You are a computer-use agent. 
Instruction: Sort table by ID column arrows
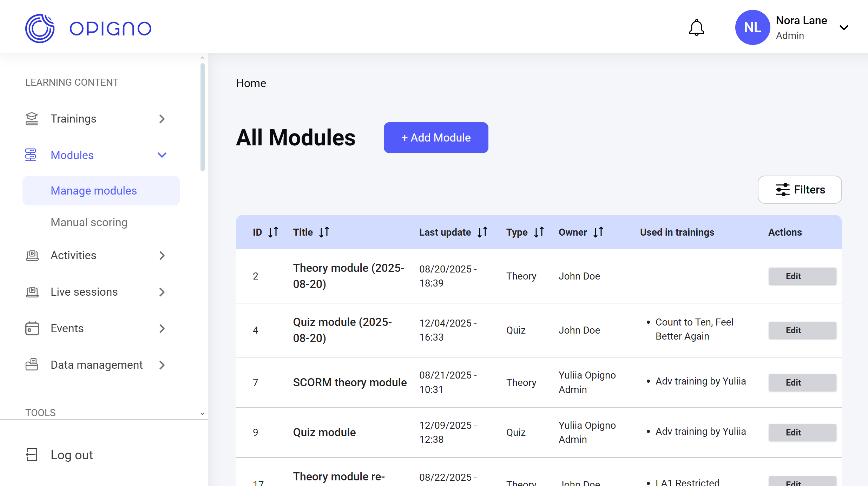[273, 232]
